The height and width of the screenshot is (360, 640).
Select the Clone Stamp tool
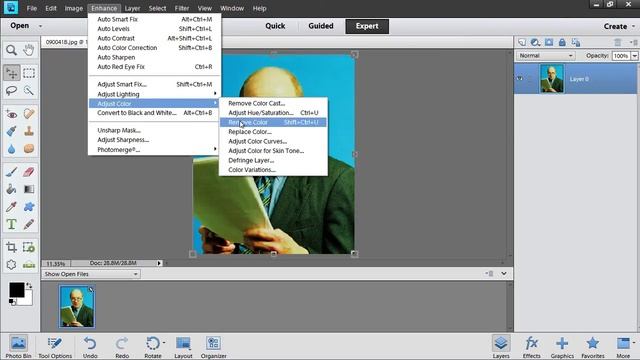tap(29, 131)
